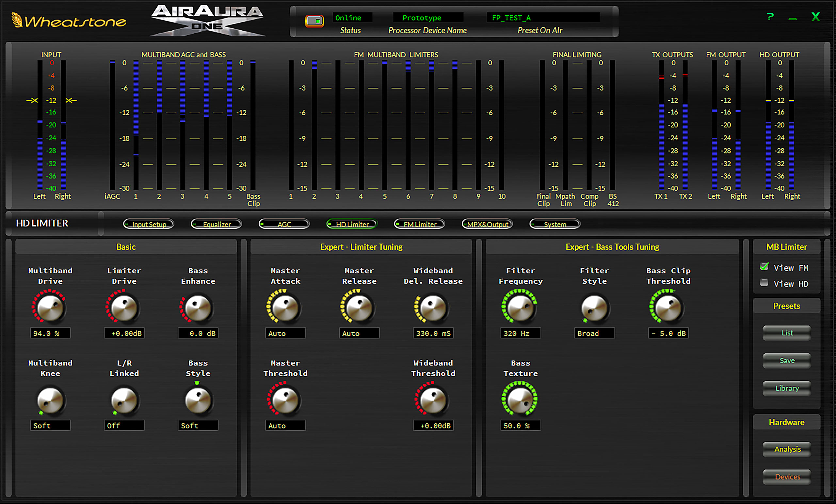Click the Master Release Auto field
This screenshot has height=504, width=836.
click(x=359, y=333)
